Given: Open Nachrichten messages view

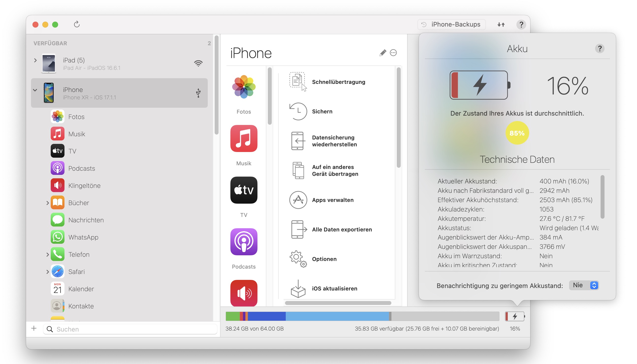Looking at the screenshot, I should pyautogui.click(x=86, y=220).
